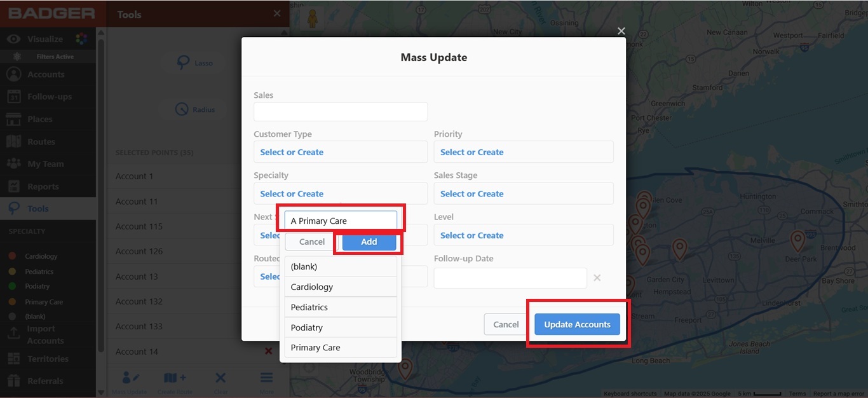Select the Radius tool
868x398 pixels.
point(195,109)
